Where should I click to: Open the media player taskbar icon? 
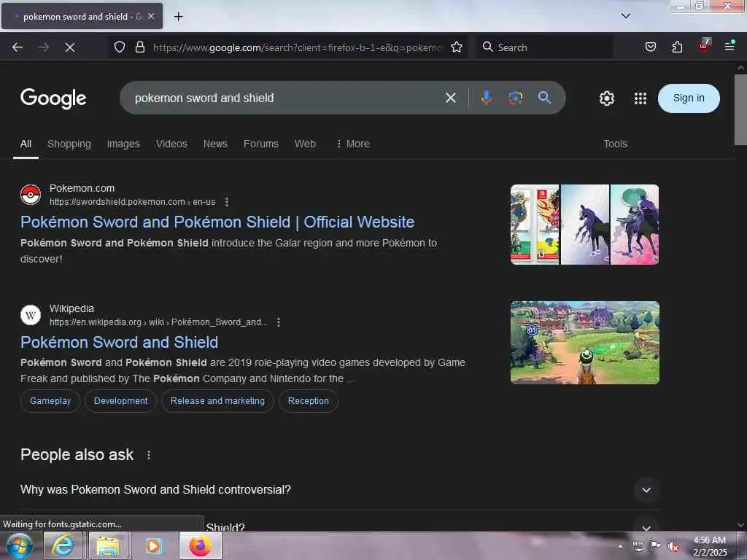pyautogui.click(x=154, y=545)
